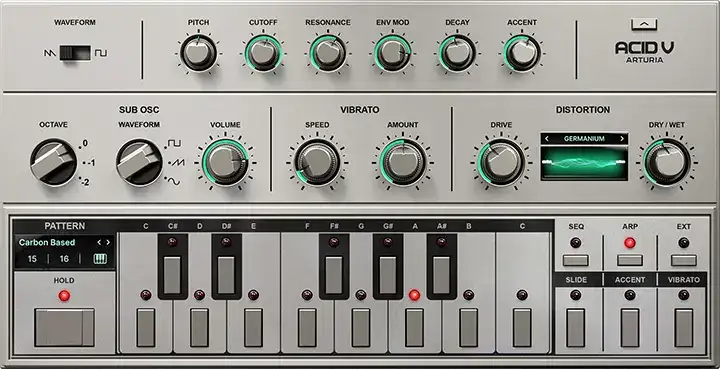This screenshot has height=369, width=720.
Task: Click the A key button
Action: pos(414,328)
